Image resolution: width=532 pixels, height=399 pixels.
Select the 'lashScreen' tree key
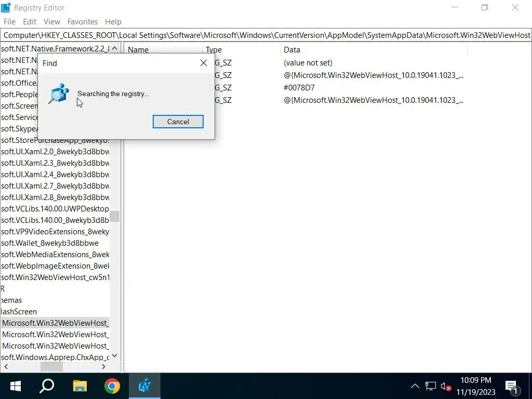[x=19, y=312]
